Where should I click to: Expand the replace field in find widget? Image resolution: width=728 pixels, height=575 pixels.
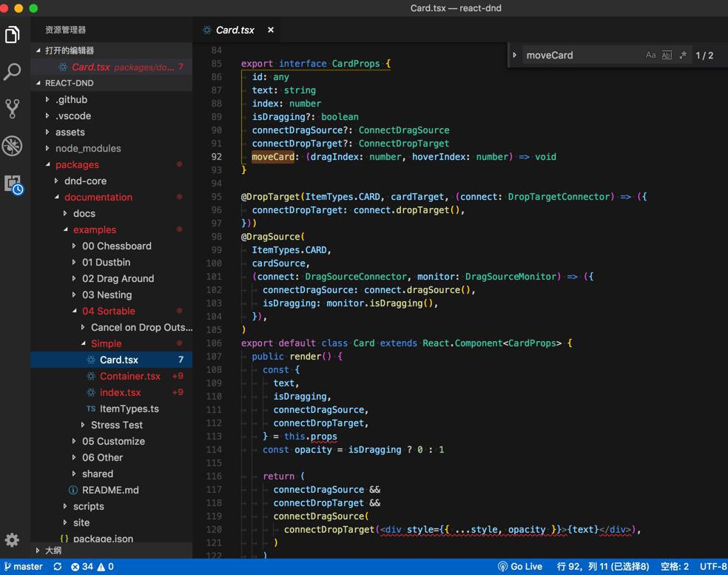515,56
